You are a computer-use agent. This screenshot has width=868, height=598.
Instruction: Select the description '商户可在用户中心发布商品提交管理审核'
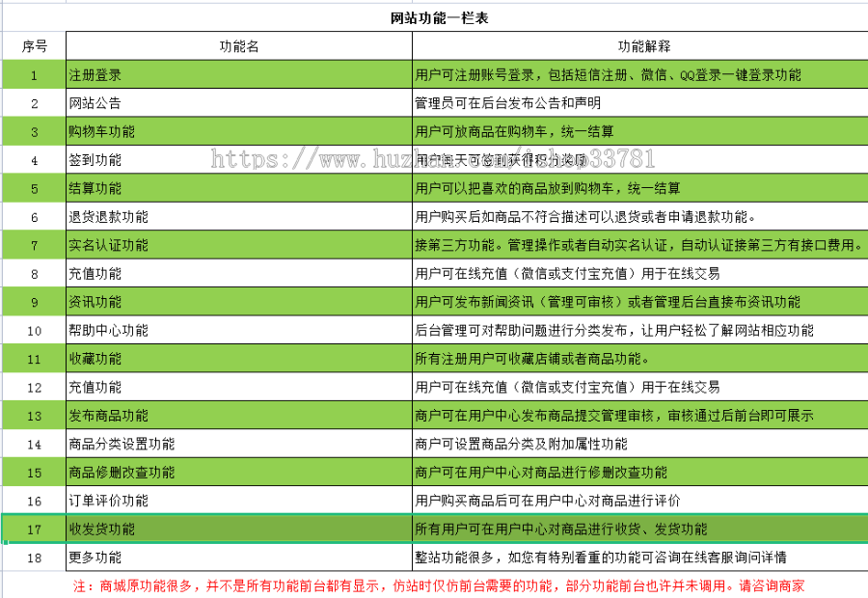point(640,416)
